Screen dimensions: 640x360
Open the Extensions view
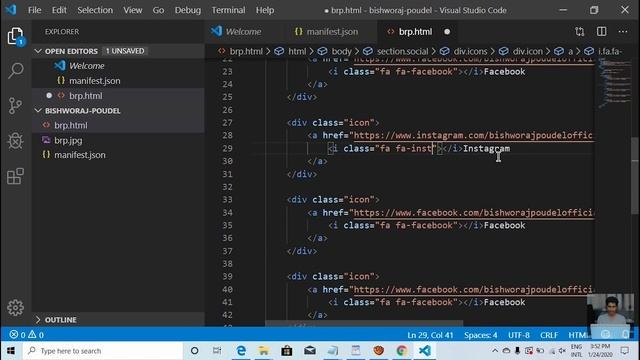[16, 176]
